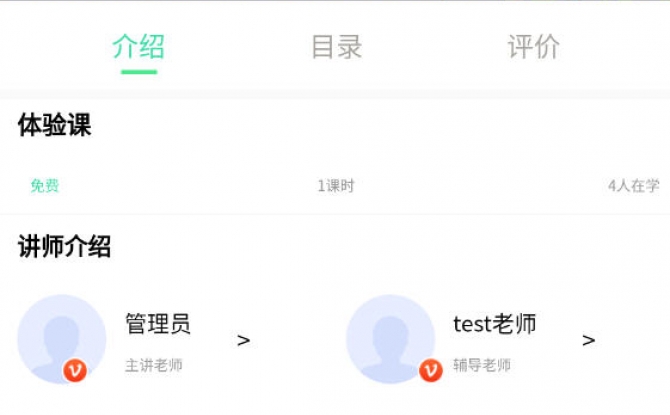Viewport: 670px width, 415px height.
Task: Click the 1课时 lesson count
Action: [336, 186]
